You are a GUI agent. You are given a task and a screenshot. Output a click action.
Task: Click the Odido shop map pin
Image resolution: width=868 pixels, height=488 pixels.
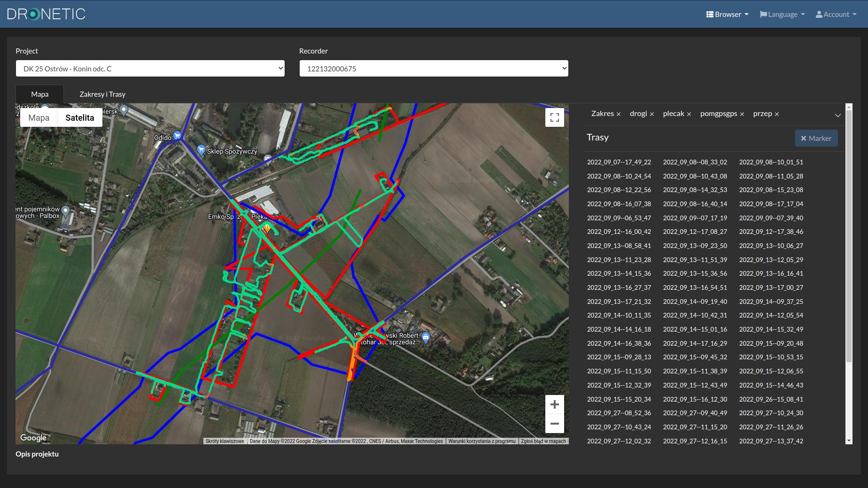pos(177,136)
